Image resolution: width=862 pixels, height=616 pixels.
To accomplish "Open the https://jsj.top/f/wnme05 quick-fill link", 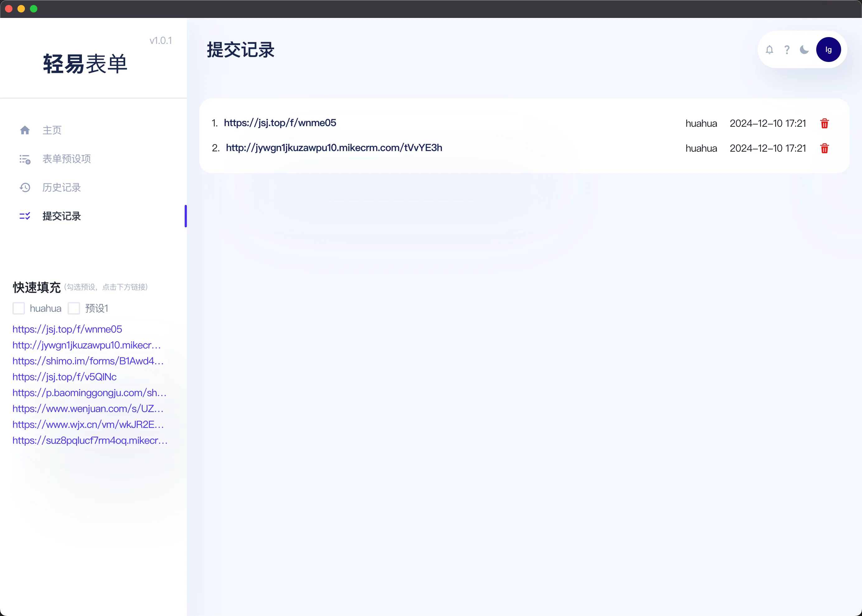I will click(67, 329).
